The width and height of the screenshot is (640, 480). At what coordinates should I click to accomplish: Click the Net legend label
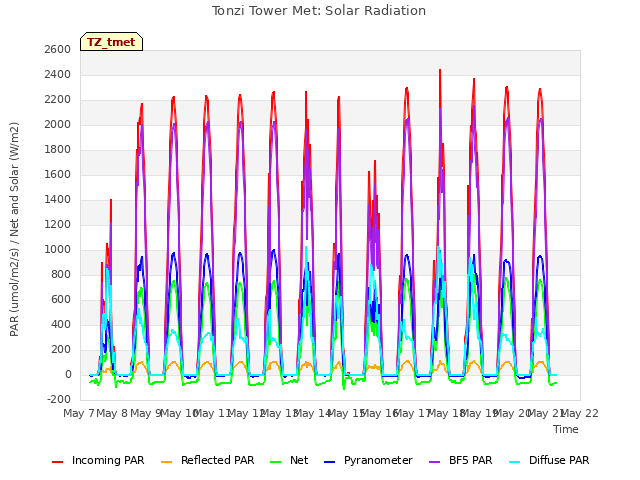(299, 460)
